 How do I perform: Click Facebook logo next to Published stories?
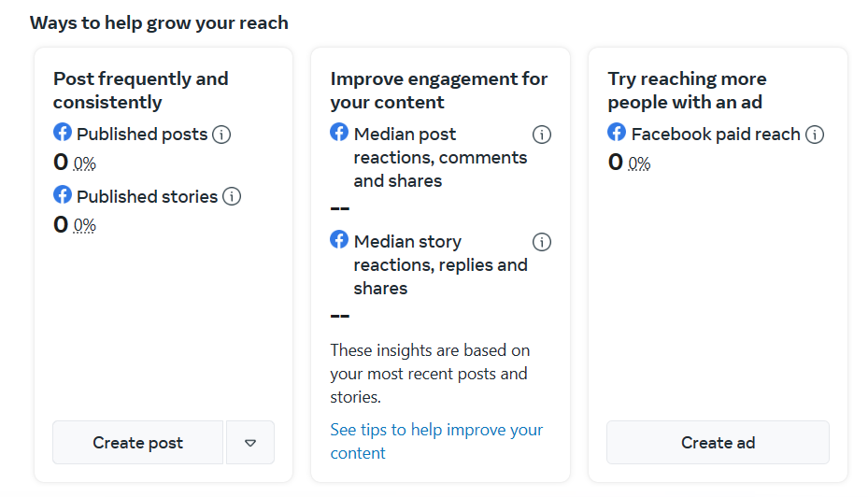coord(63,194)
